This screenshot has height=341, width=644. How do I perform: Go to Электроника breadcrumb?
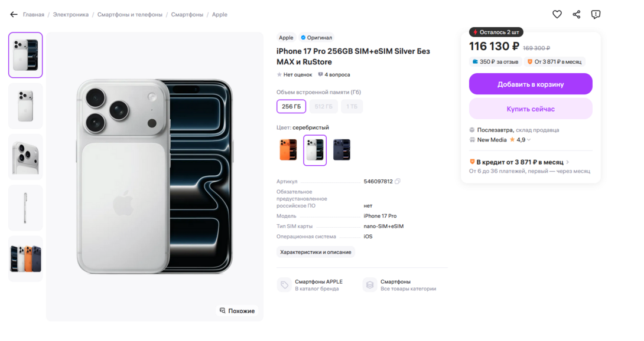coord(71,14)
